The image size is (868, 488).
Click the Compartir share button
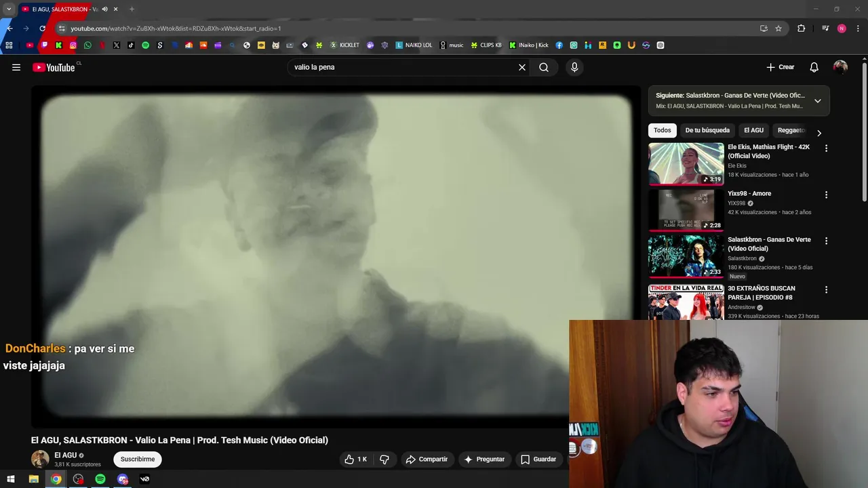[427, 459]
